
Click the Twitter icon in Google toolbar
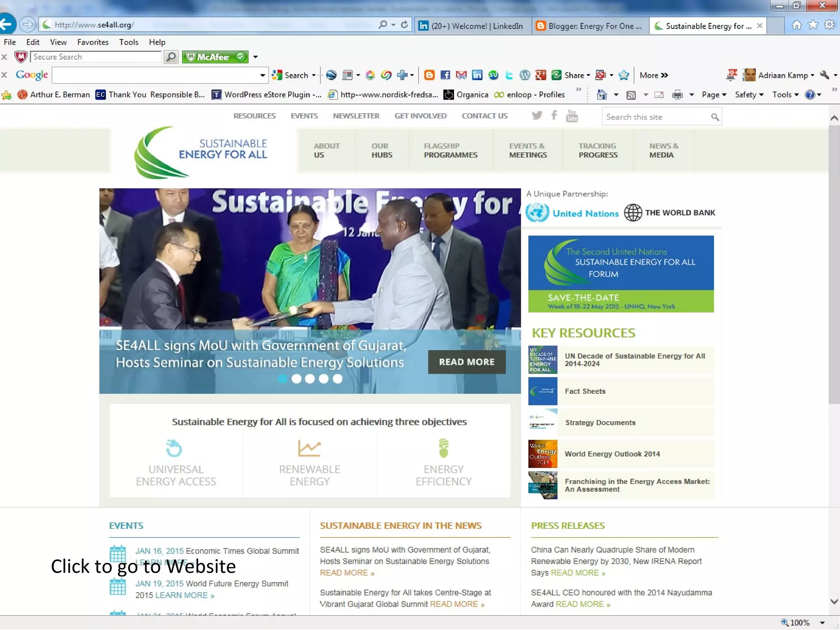point(509,75)
